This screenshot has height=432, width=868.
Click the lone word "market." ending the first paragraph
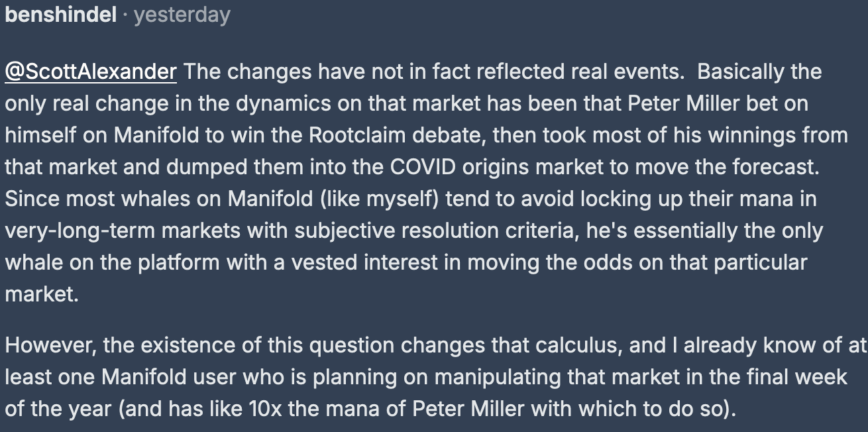(42, 294)
